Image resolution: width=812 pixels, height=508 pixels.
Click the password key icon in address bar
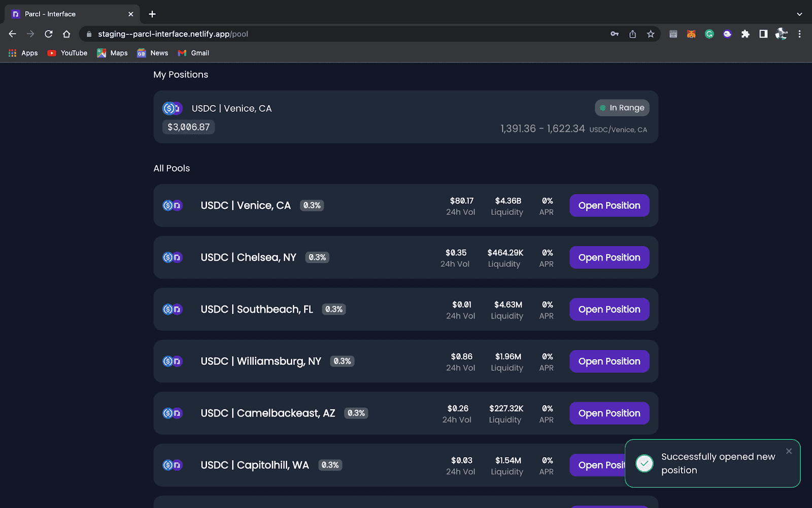coord(615,34)
